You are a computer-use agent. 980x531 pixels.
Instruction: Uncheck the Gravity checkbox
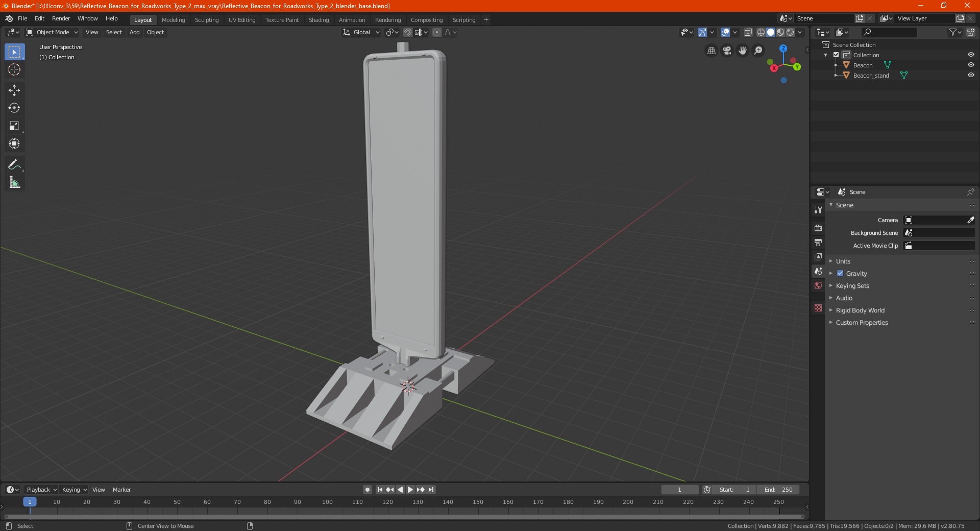[840, 273]
